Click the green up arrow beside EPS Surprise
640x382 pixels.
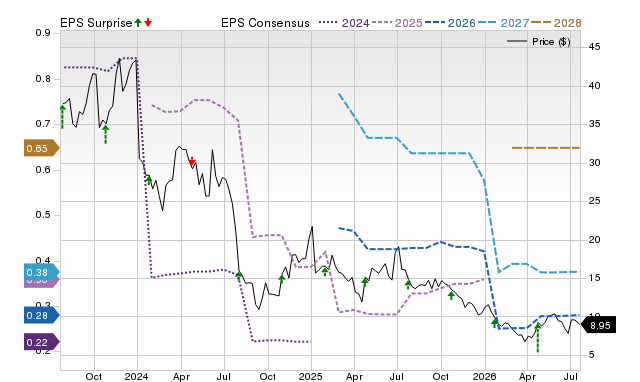(138, 23)
